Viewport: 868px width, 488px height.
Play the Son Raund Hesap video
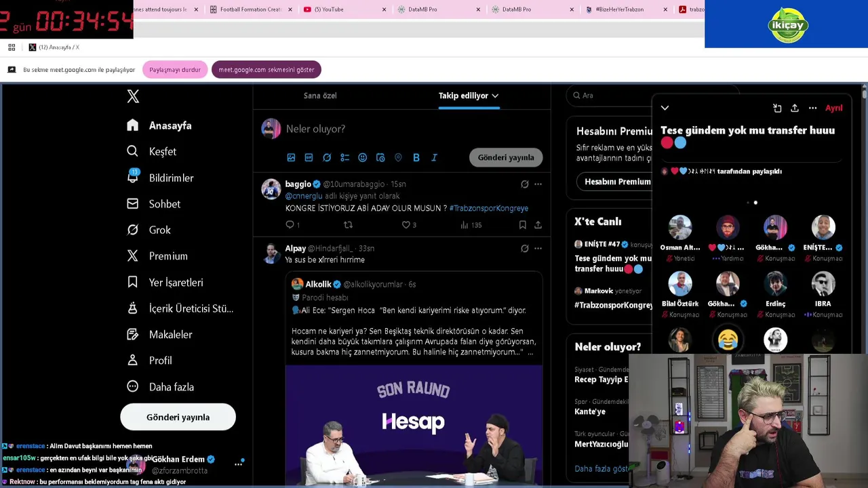[x=414, y=425]
